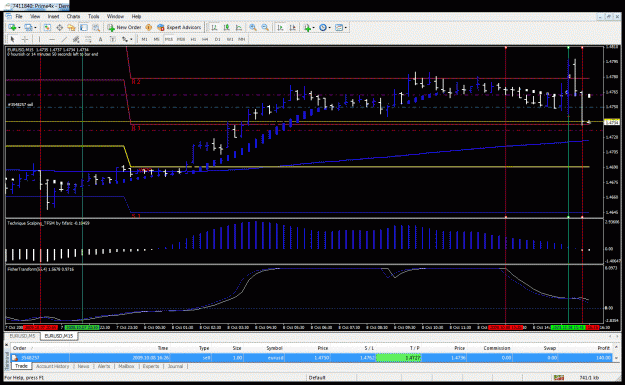
Task: Open the Data Window icon
Action: 59,28
